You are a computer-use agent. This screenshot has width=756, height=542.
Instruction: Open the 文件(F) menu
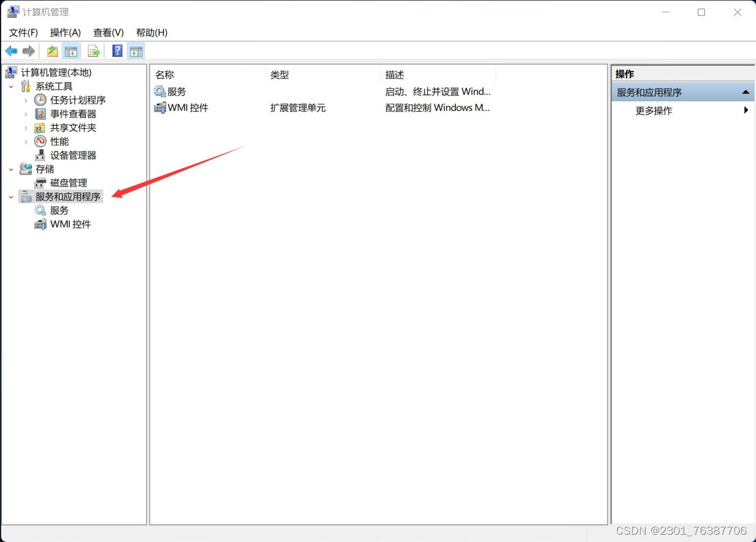23,32
